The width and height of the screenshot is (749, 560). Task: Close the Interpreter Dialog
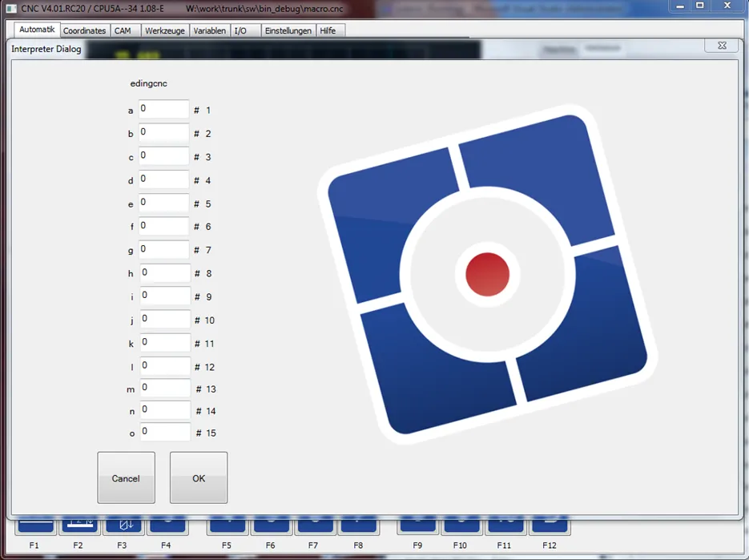723,46
